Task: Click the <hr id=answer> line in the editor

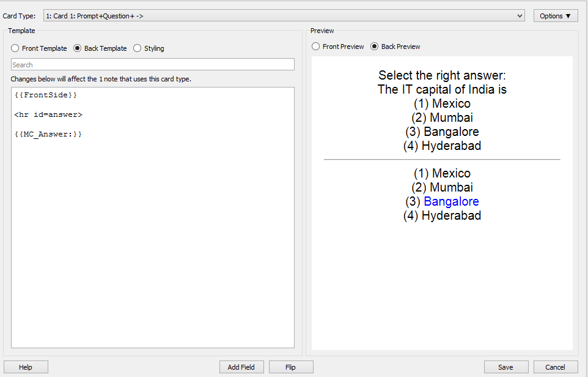Action: pos(48,114)
